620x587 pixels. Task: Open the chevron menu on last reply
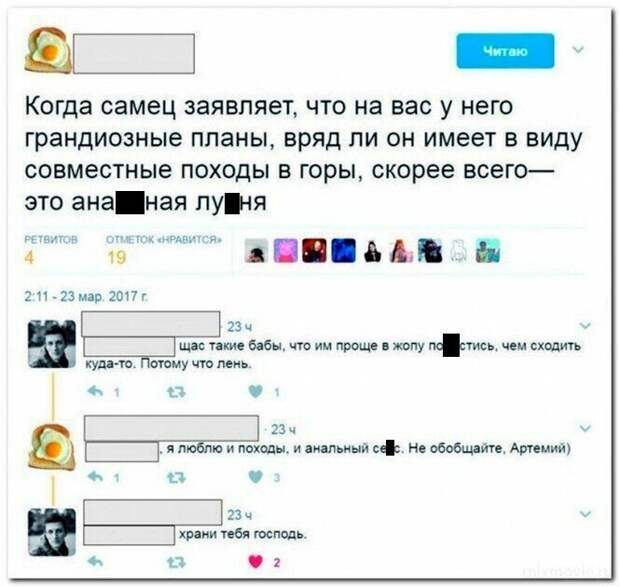[585, 514]
